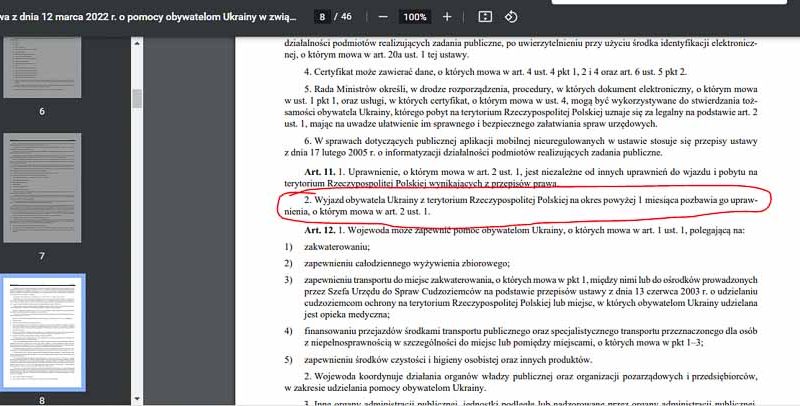Click list item '5) zapewnieniu środków czystości'
The width and height of the screenshot is (800, 406).
click(438, 360)
